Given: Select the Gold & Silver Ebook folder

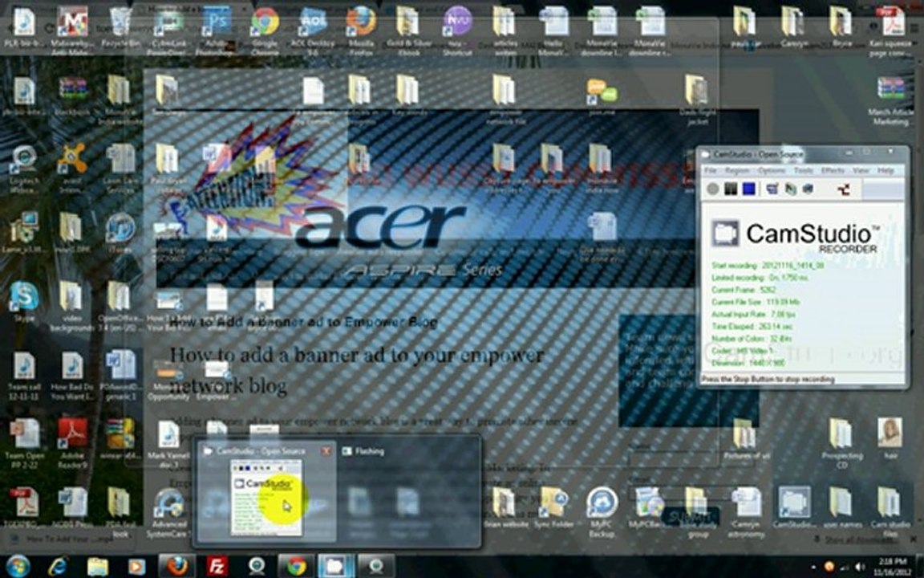Looking at the screenshot, I should (409, 30).
